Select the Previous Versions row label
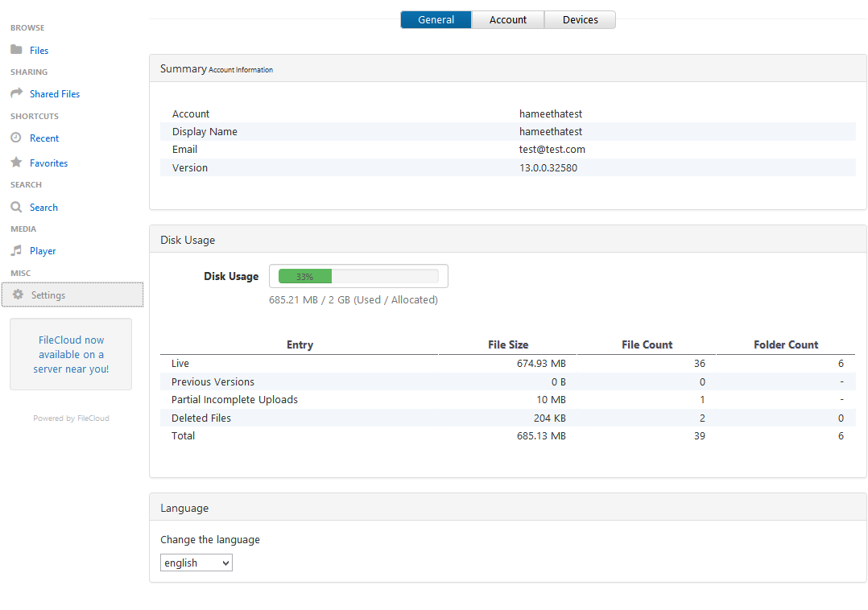Screen dimensions: 868x610 click(213, 381)
